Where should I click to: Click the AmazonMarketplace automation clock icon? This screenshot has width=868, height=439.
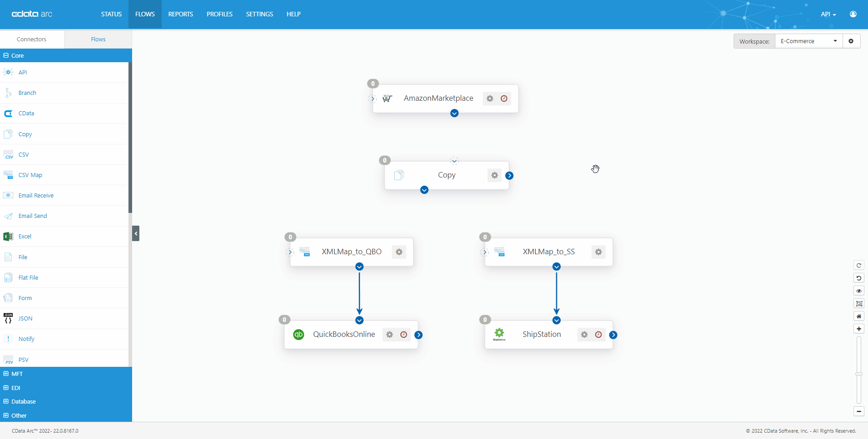504,99
